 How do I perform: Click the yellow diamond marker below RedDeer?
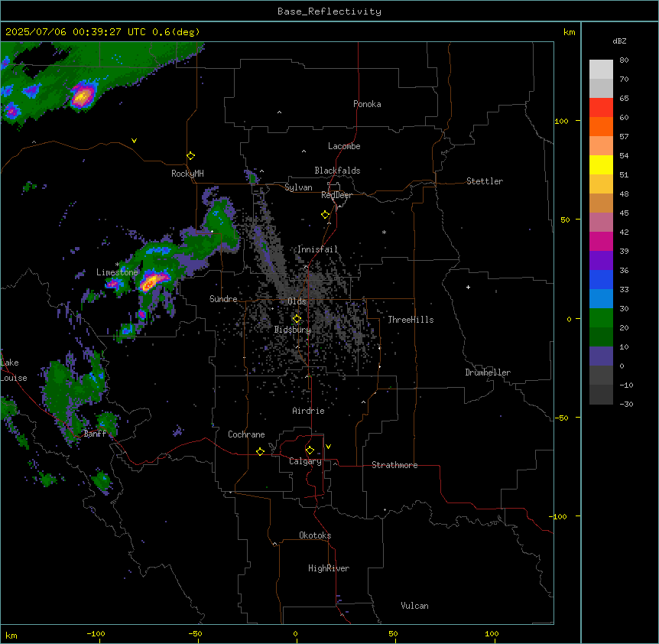pos(325,215)
